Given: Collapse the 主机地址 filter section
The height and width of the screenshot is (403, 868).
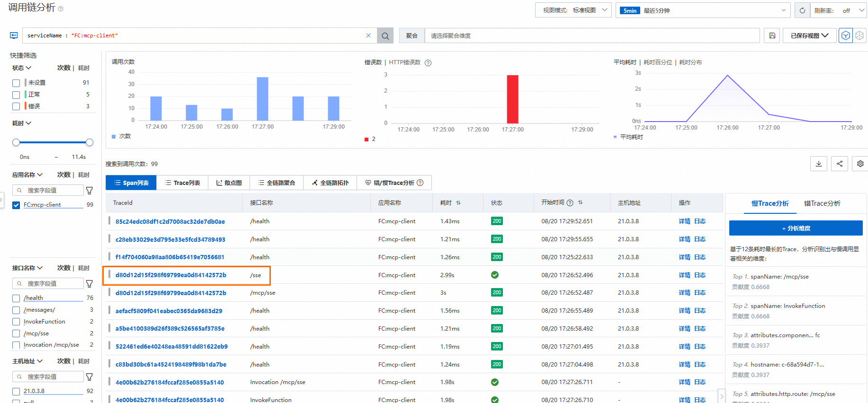Looking at the screenshot, I should click(x=27, y=361).
